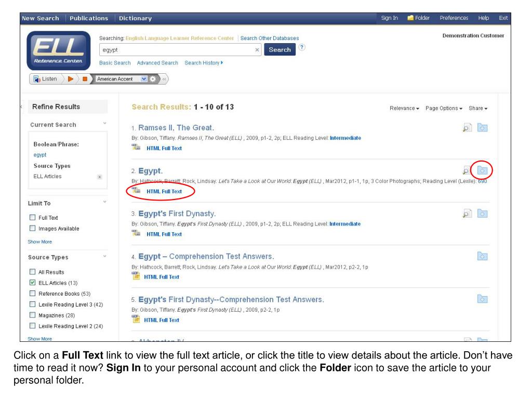Check the Lexile Reading Level 2 (24) checkbox
The height and width of the screenshot is (399, 532).
point(33,326)
